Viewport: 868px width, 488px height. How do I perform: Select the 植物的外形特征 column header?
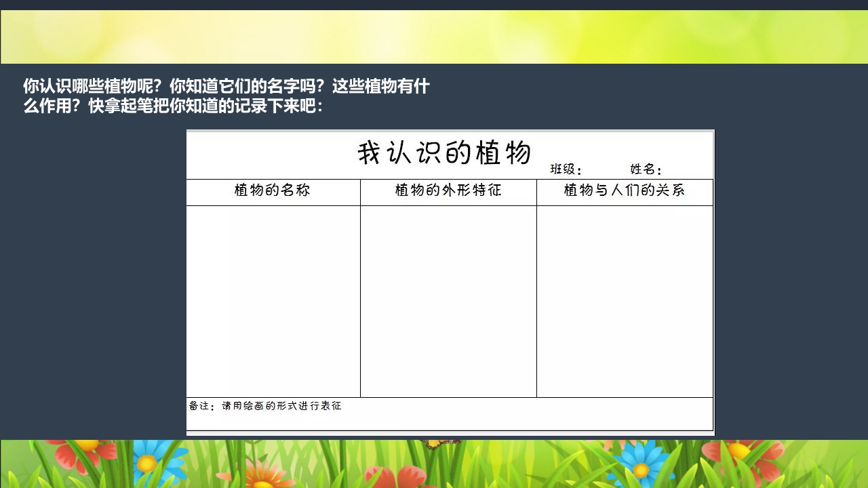[448, 191]
